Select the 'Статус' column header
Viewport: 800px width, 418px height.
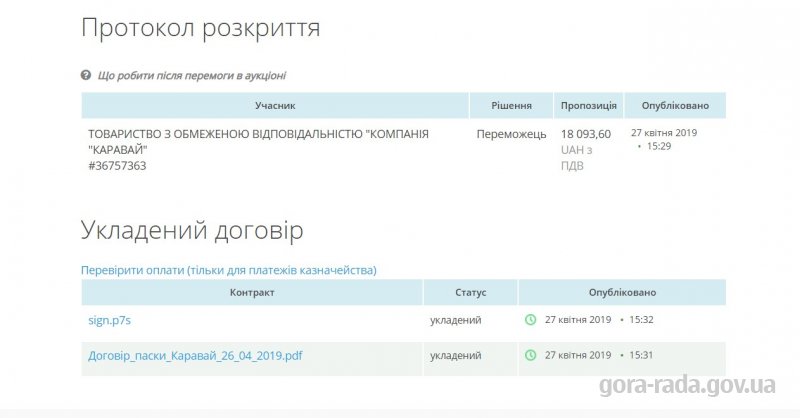click(x=470, y=292)
